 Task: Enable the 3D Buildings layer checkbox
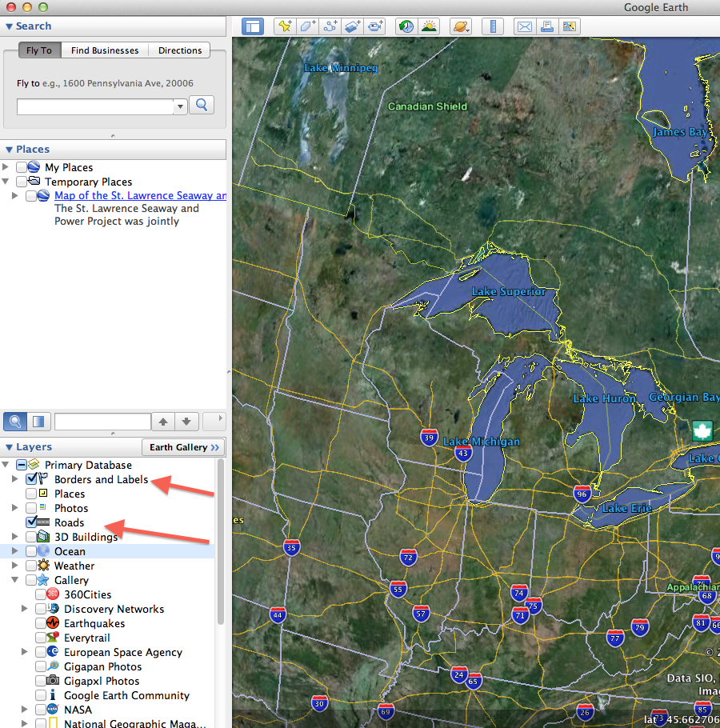pyautogui.click(x=31, y=537)
